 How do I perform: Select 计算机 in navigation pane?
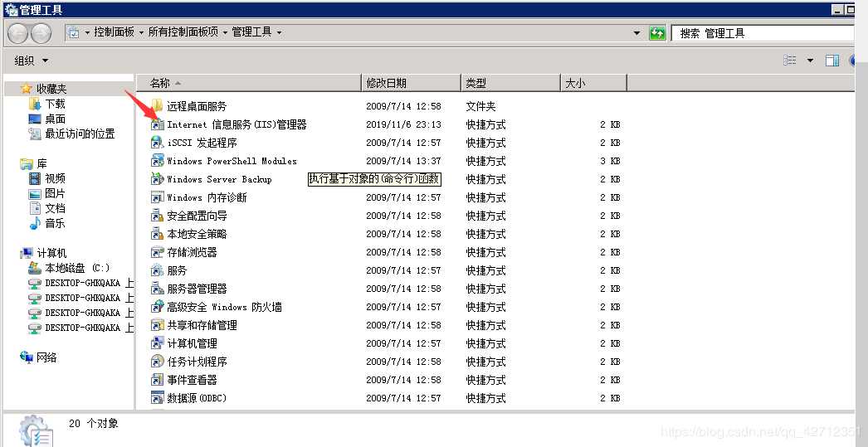click(x=52, y=253)
